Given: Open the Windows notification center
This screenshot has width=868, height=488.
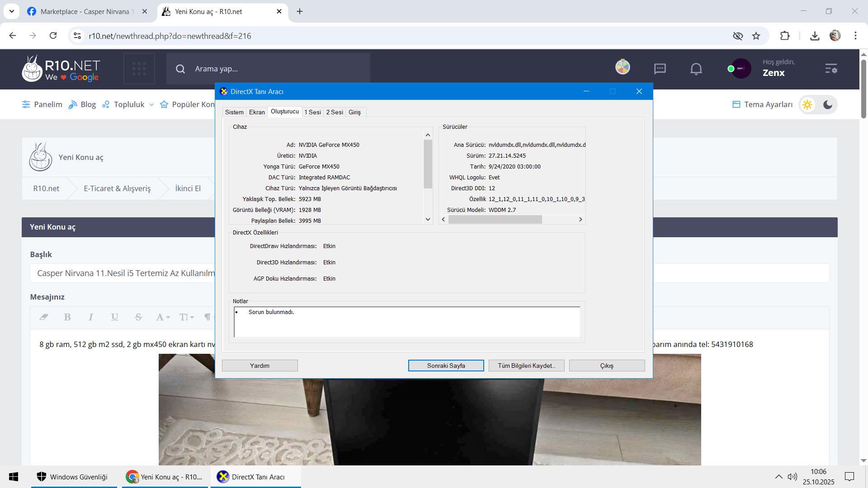Looking at the screenshot, I should click(849, 477).
